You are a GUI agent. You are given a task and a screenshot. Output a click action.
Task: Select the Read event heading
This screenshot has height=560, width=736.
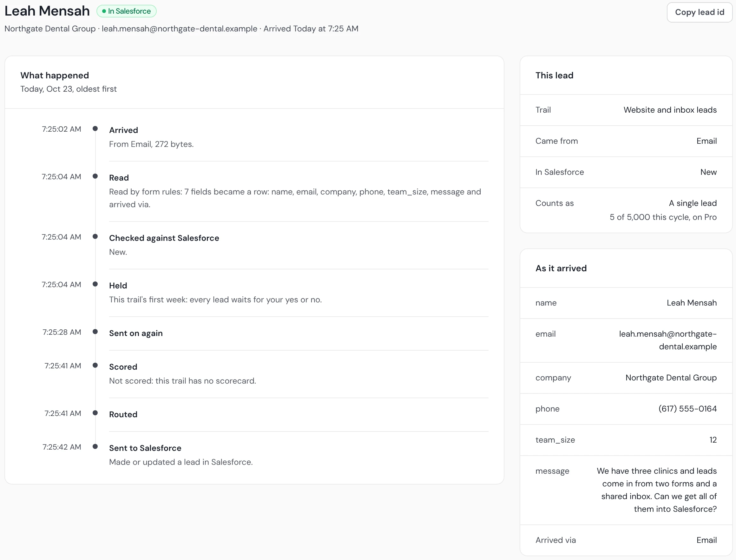coord(119,178)
